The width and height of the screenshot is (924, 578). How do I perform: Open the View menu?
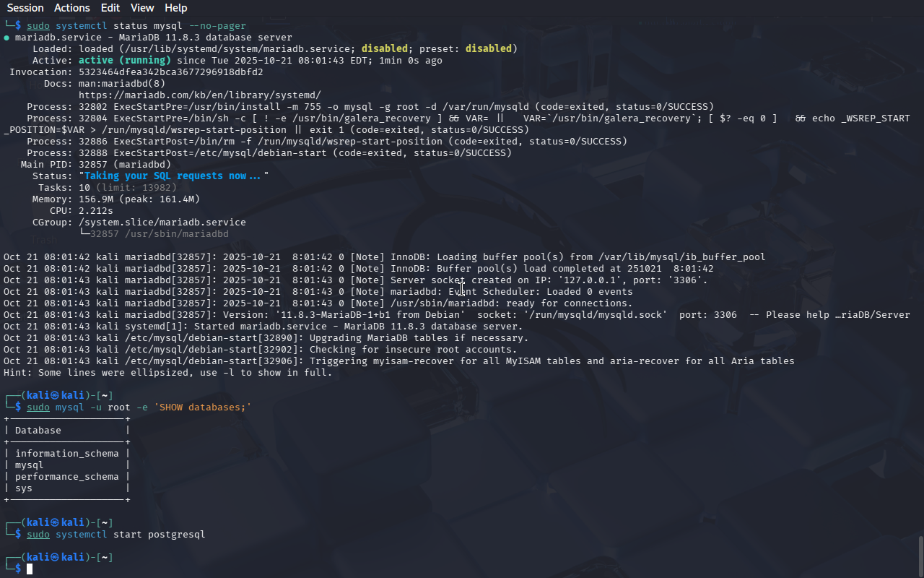point(142,8)
